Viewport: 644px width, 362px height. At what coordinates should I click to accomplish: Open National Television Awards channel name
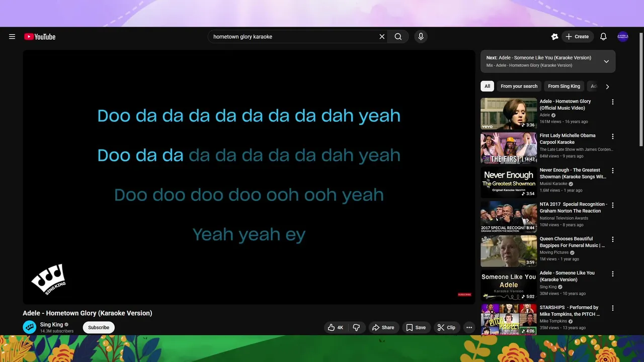564,218
